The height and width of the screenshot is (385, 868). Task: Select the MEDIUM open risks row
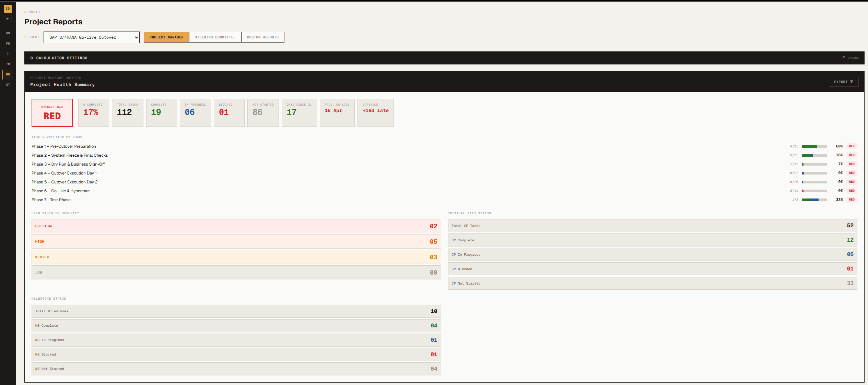pos(236,257)
